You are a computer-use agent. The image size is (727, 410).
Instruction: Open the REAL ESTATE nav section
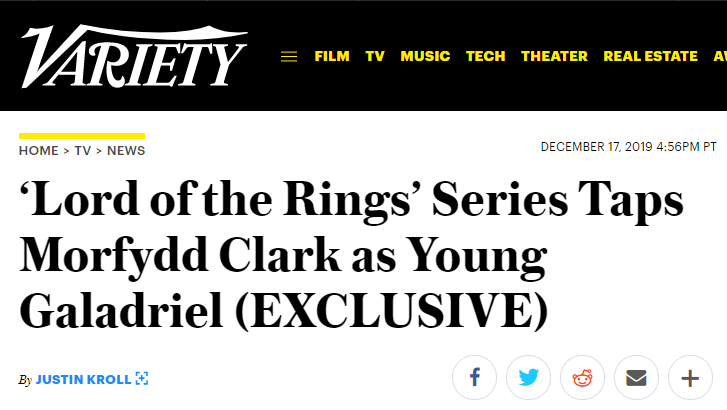point(650,56)
